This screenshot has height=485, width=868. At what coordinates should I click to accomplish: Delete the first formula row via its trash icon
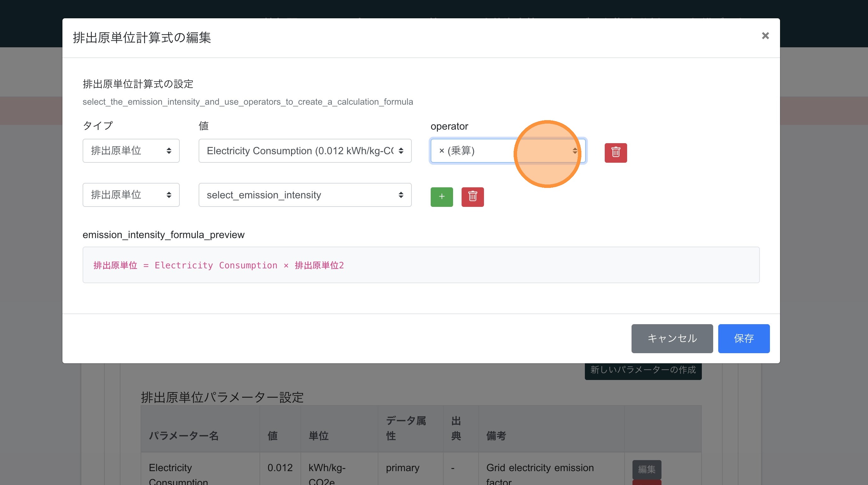coord(615,153)
